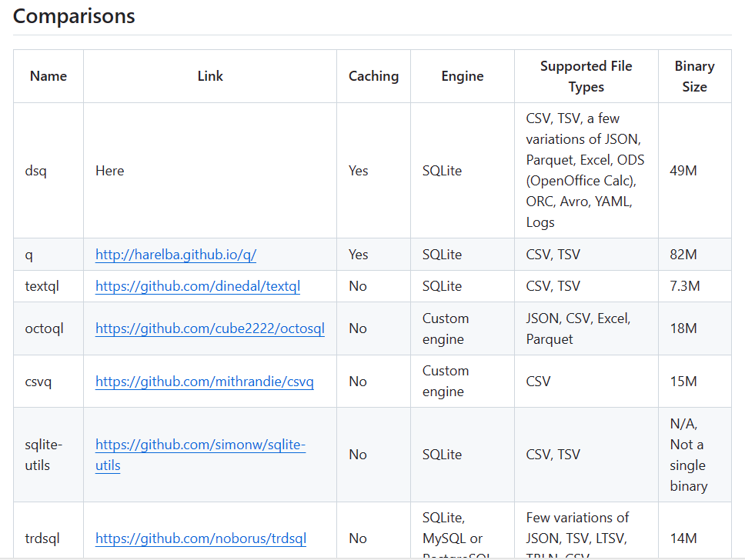The height and width of the screenshot is (560, 745).
Task: Click the Here text in dsq row
Action: (110, 171)
